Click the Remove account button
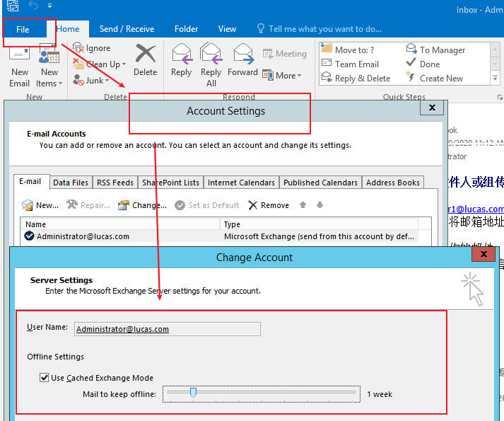The height and width of the screenshot is (421, 504). coord(269,205)
